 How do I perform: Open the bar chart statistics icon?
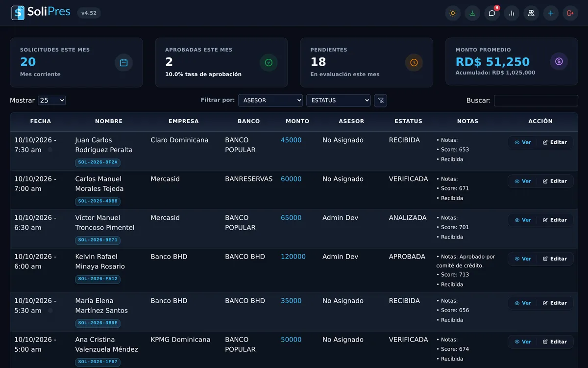pyautogui.click(x=512, y=13)
